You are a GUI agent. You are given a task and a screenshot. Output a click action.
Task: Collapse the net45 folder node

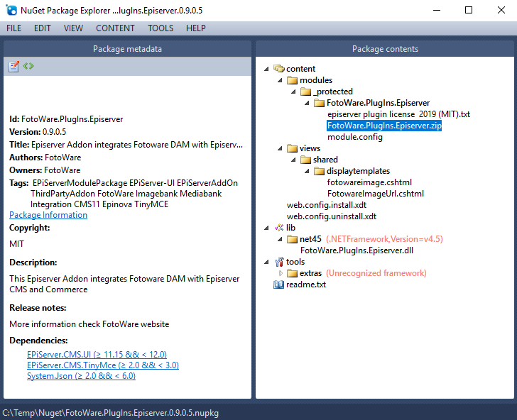click(280, 240)
